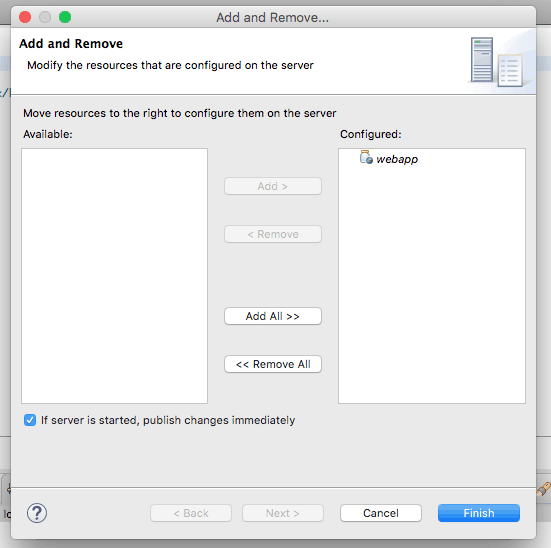Click inside the empty Available list
This screenshot has width=551, height=548.
(x=114, y=276)
